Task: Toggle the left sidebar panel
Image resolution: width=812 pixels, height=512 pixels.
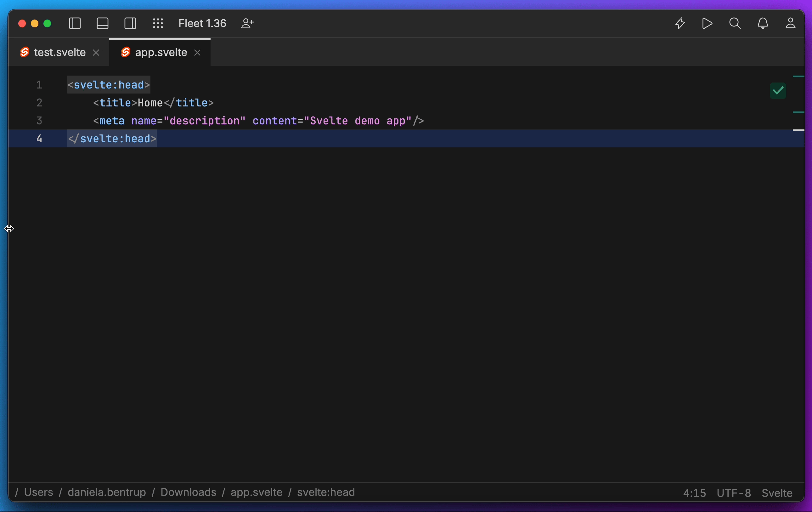Action: pos(75,24)
